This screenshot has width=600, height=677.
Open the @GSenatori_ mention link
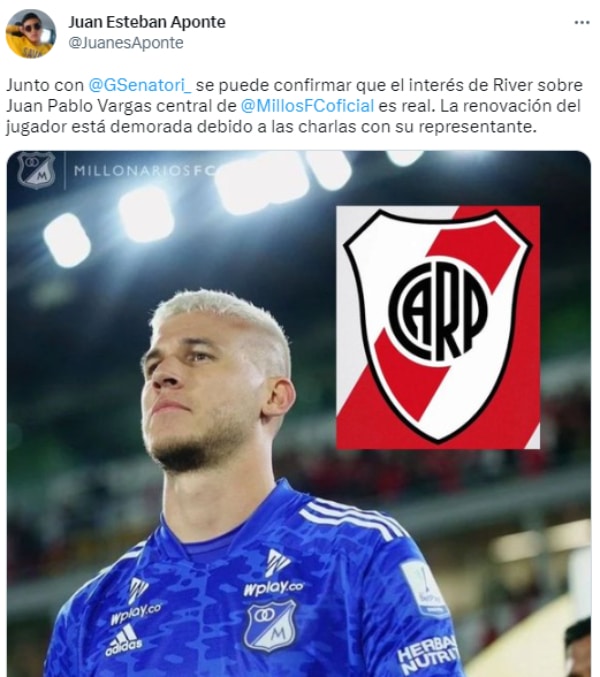139,85
